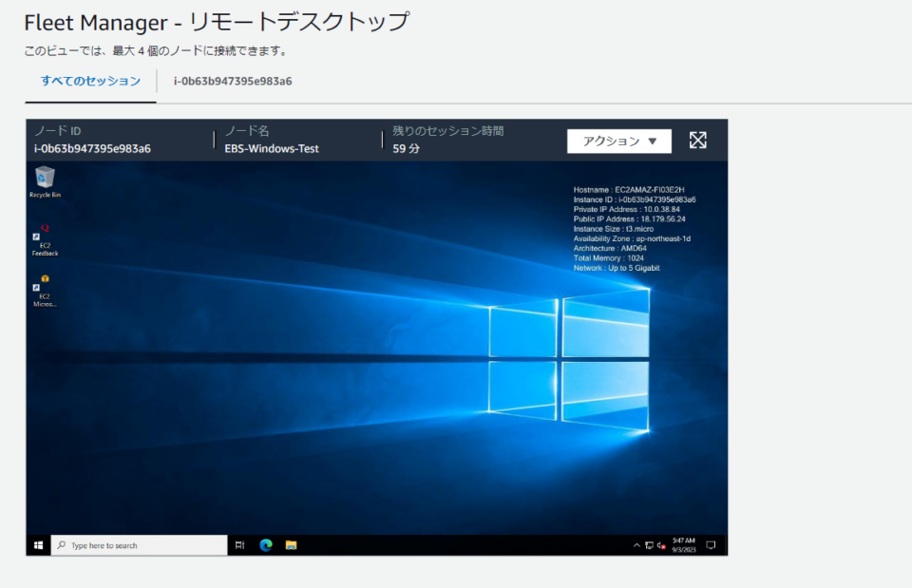Expand the session to full screen
The height and width of the screenshot is (588, 912).
698,141
